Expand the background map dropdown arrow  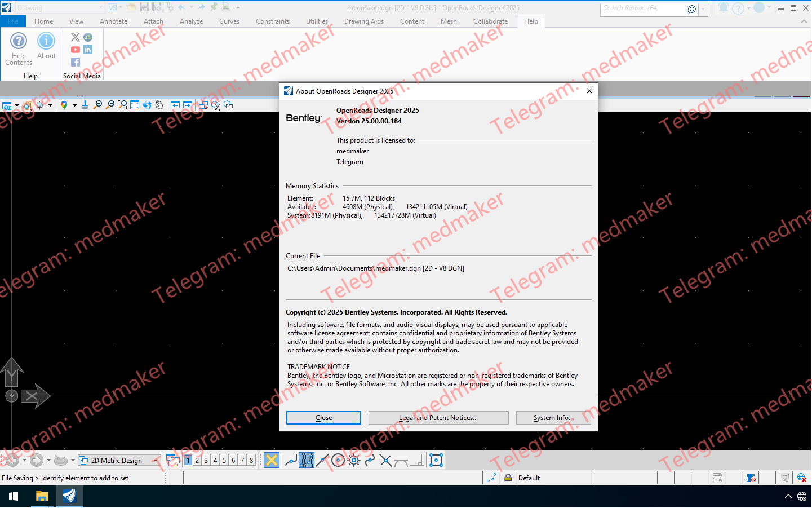(75, 105)
